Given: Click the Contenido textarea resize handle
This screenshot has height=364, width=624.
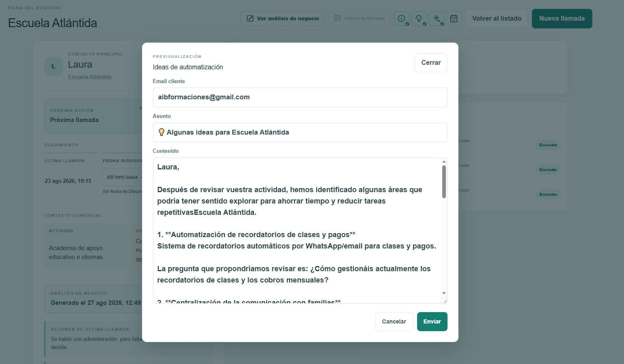Looking at the screenshot, I should click(444, 300).
